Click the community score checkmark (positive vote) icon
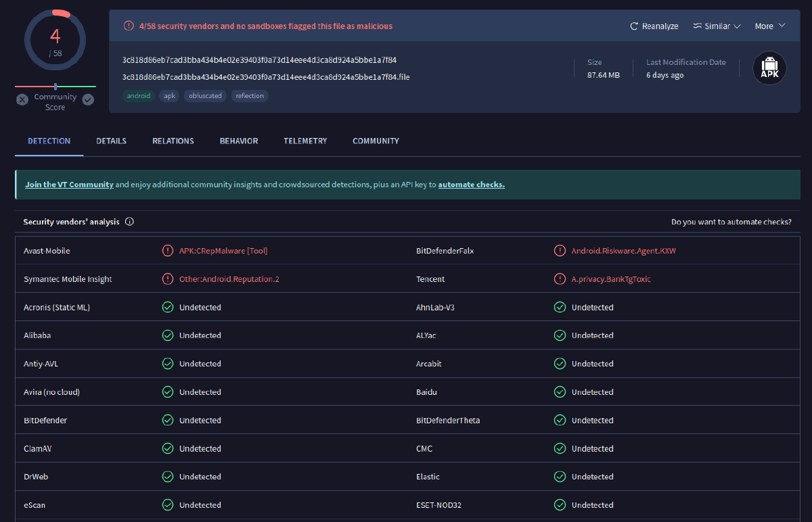This screenshot has width=812, height=522. (x=88, y=99)
